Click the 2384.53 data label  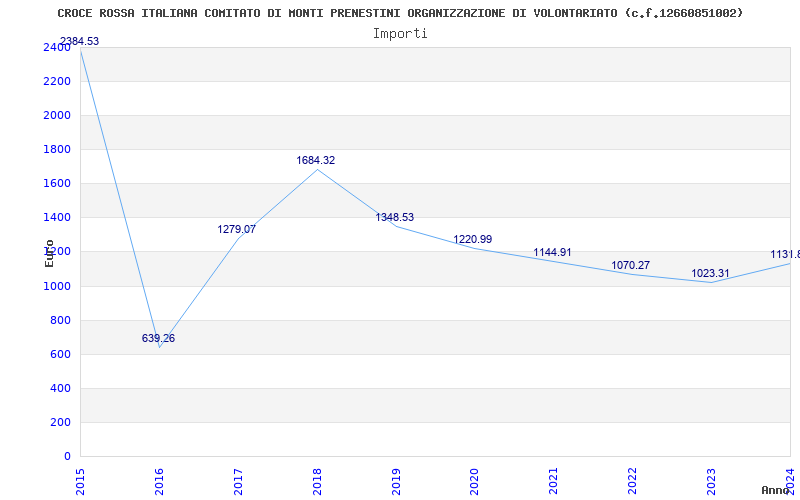(80, 41)
